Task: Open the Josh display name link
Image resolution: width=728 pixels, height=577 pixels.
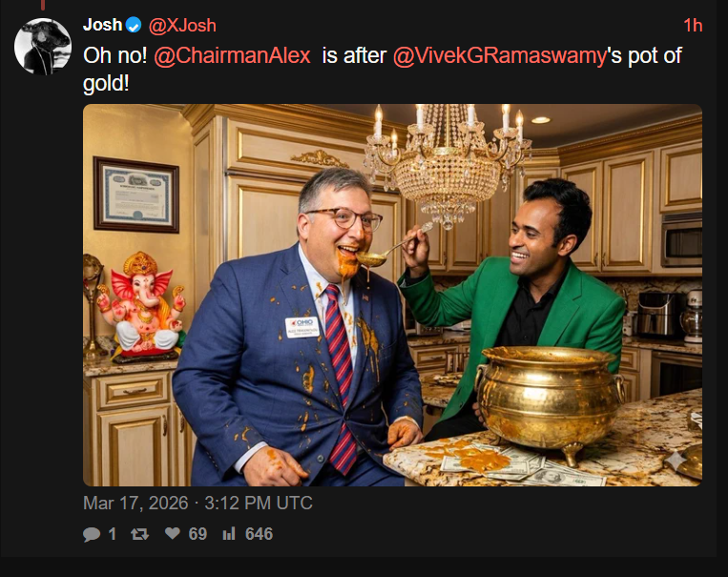Action: 103,25
